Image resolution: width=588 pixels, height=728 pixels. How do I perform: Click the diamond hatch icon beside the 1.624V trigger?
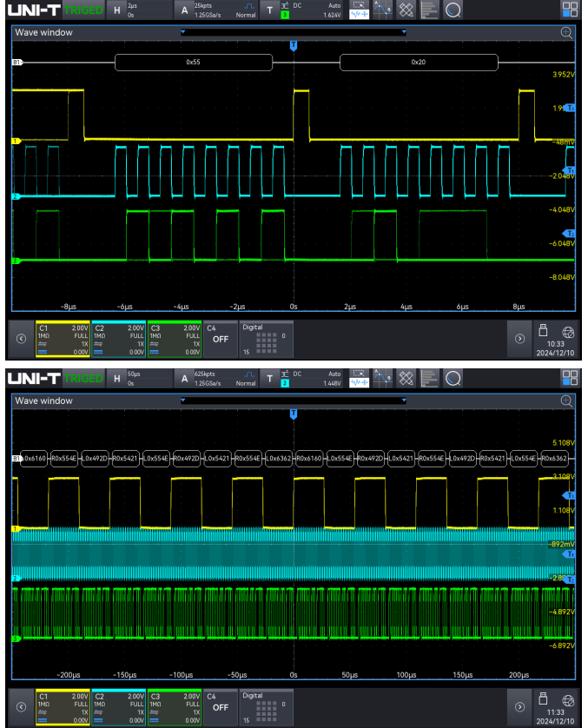pos(406,10)
